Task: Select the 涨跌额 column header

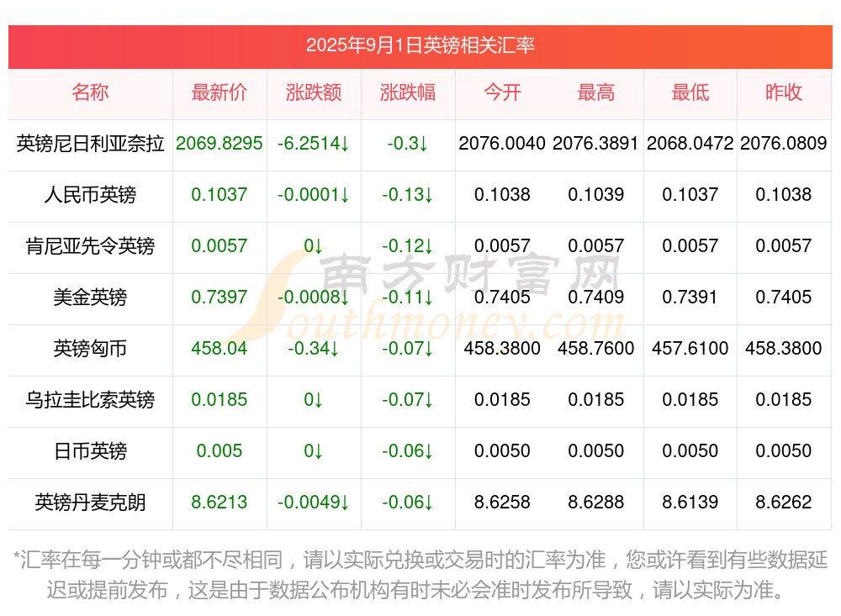Action: pos(314,92)
